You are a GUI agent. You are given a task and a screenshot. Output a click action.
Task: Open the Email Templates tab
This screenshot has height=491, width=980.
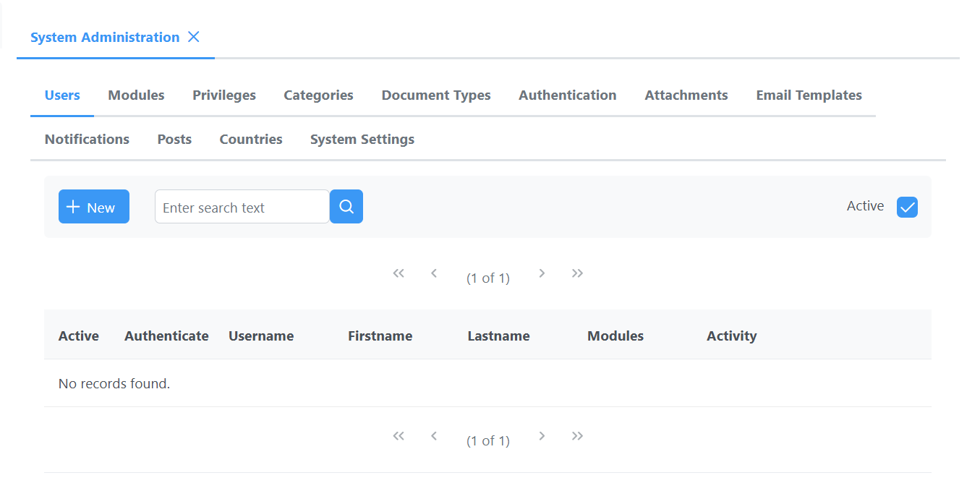(809, 95)
